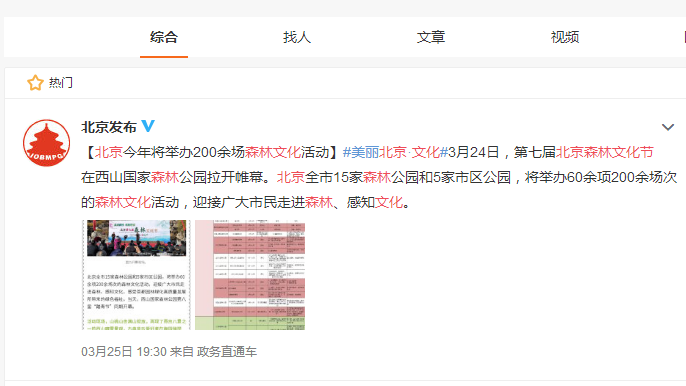Screen dimensions: 686x386
Task: Click the red 北京 keyword in headline
Action: 108,152
